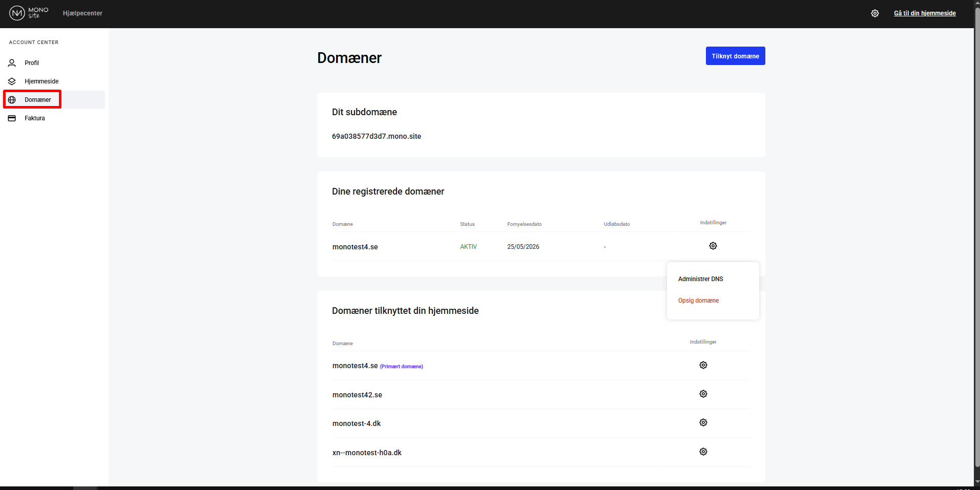Click the Faktura card icon
The image size is (980, 490).
click(x=12, y=118)
